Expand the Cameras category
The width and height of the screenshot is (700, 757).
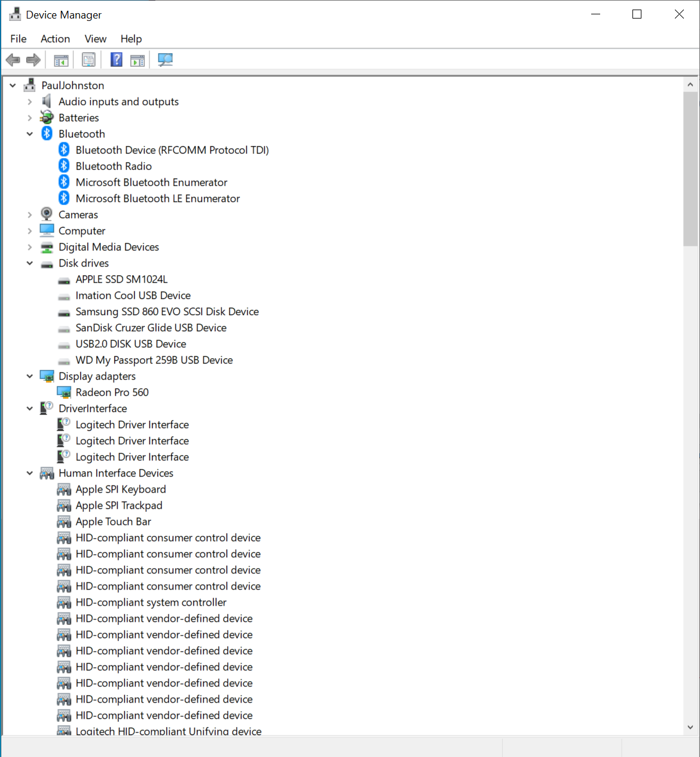click(30, 215)
